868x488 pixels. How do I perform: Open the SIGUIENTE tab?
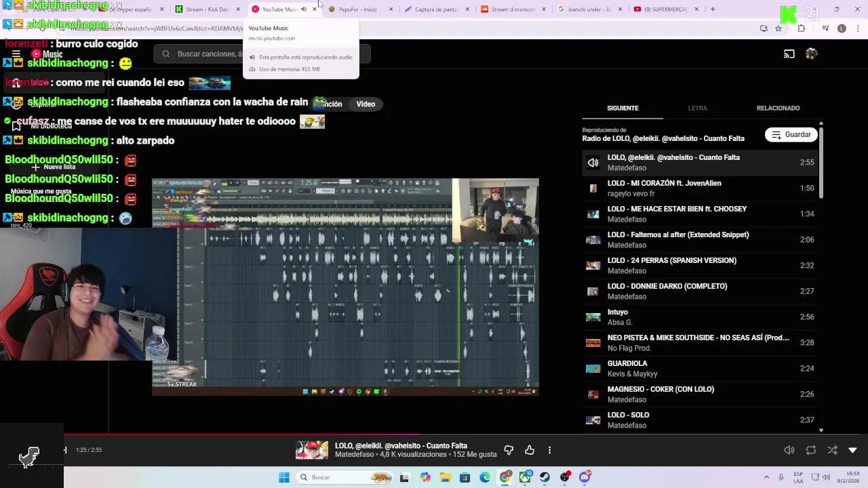pyautogui.click(x=623, y=108)
